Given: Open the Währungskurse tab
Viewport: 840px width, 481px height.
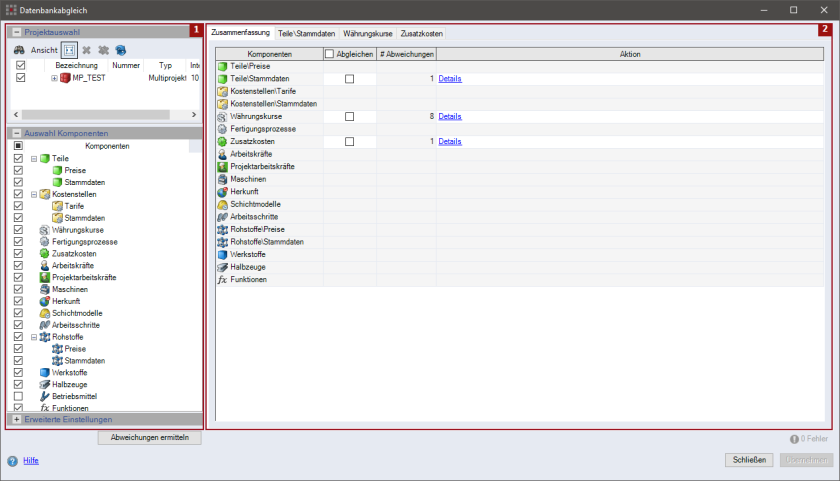Looking at the screenshot, I should pos(368,34).
